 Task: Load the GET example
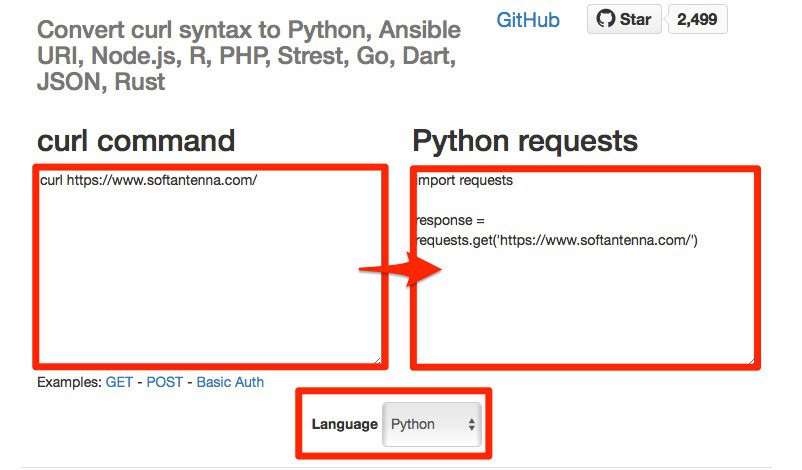point(119,382)
